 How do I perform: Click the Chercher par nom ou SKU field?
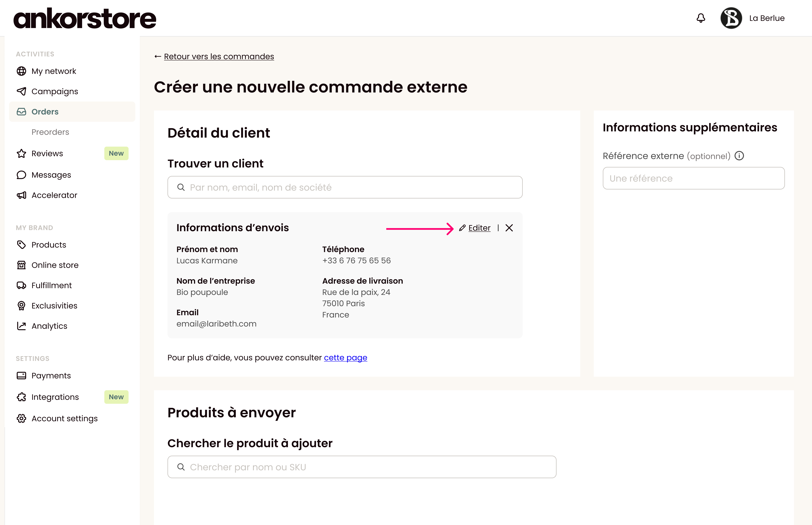[x=362, y=467]
